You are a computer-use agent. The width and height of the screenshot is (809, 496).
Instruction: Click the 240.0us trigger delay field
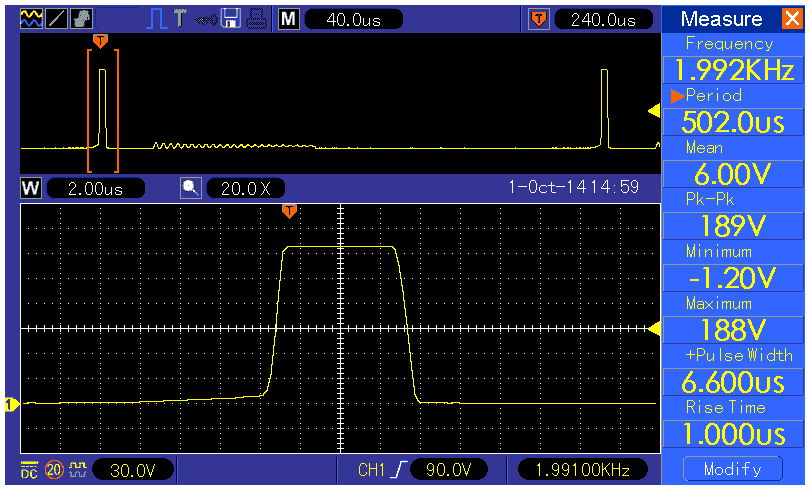point(604,20)
